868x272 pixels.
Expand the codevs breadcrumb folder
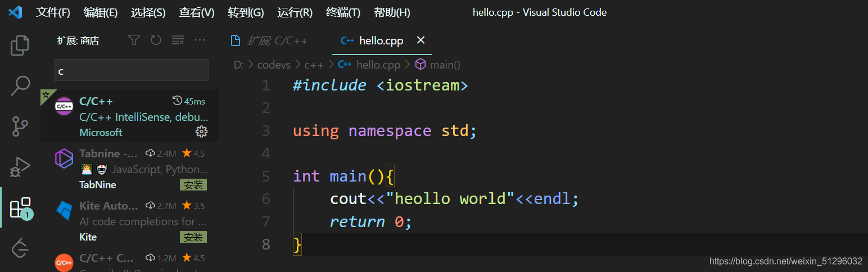[x=274, y=65]
